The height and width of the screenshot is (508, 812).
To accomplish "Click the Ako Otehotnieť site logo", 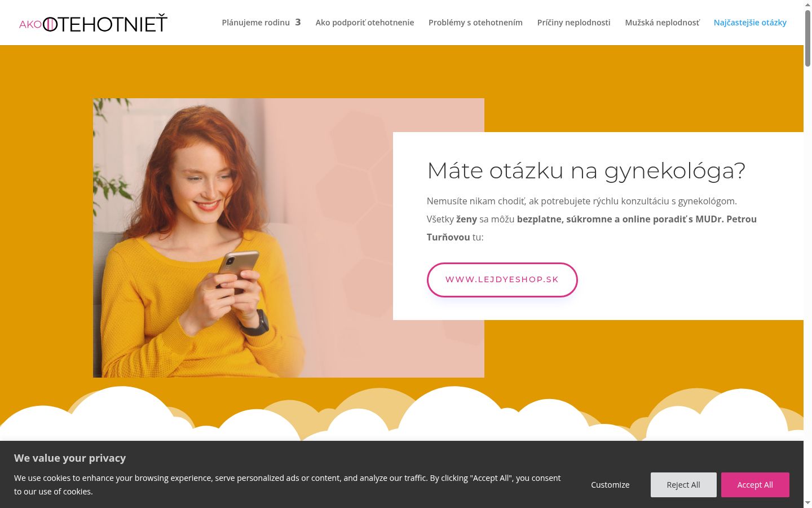I will click(93, 23).
